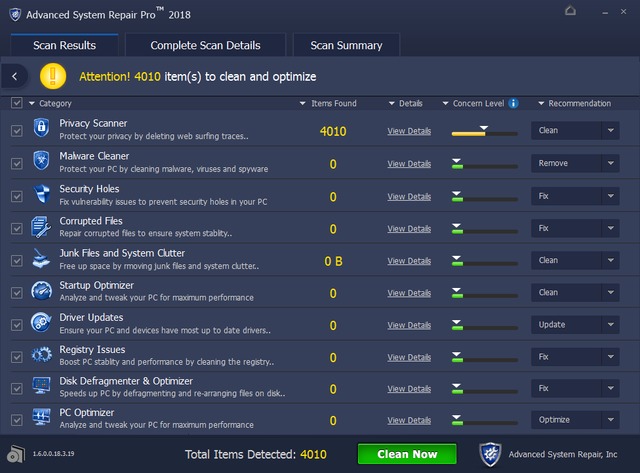
Task: Uncheck the Registry Issues checkbox
Action: pyautogui.click(x=17, y=357)
